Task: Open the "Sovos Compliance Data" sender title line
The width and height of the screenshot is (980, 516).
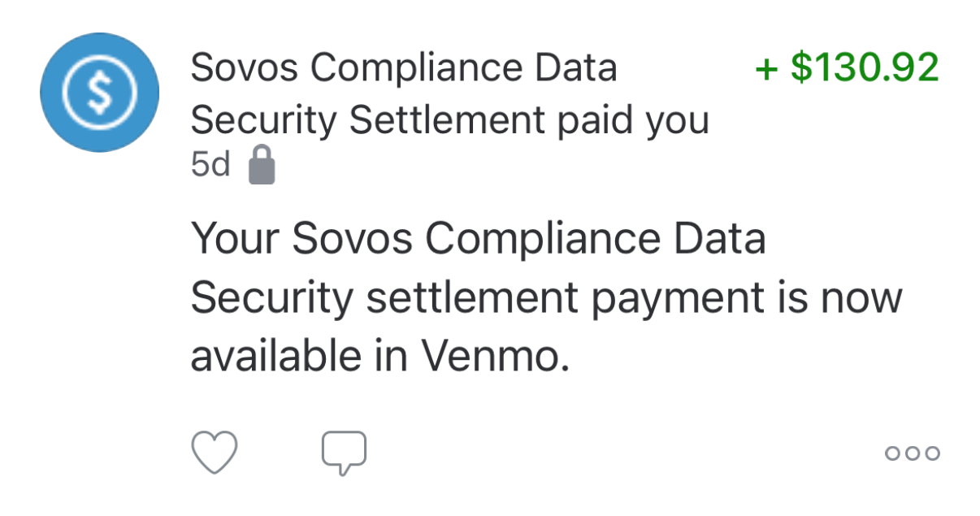Action: pos(404,68)
